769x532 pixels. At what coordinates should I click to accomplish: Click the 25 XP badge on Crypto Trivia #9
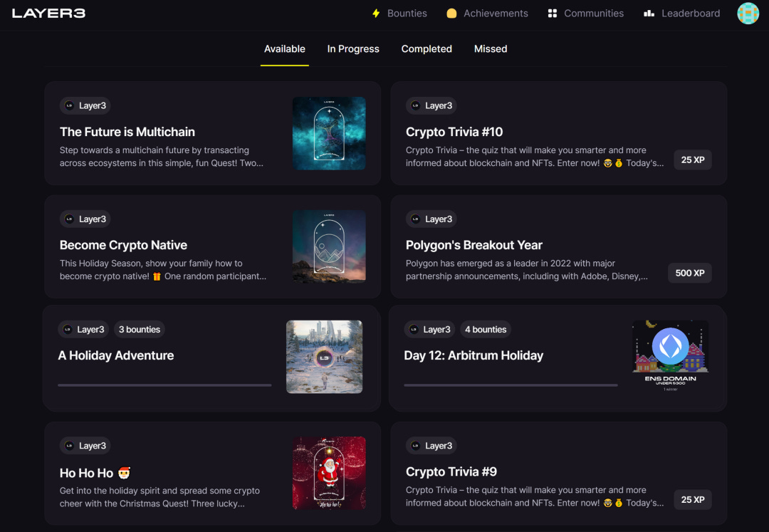pyautogui.click(x=693, y=500)
